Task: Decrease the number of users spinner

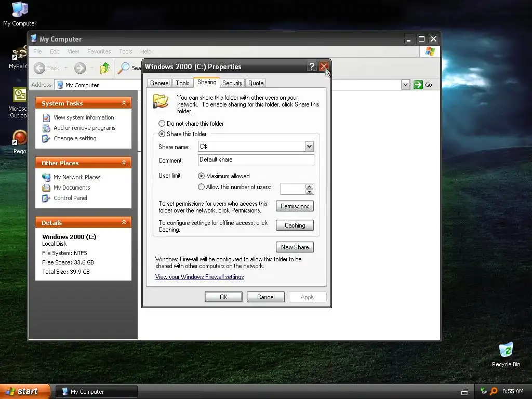Action: (x=309, y=191)
